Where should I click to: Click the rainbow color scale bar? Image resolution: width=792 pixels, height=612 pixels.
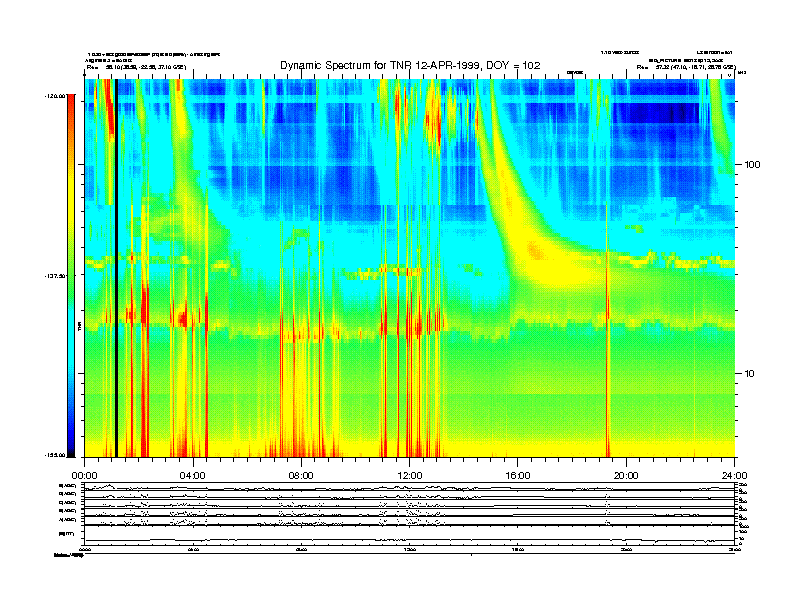71,275
